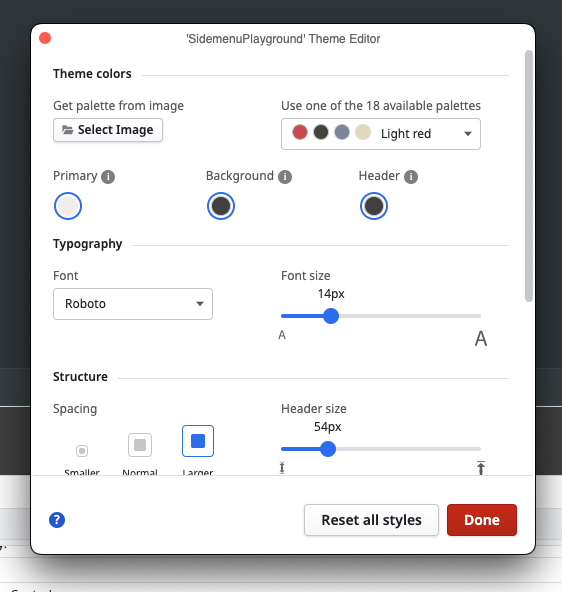Click the 'Header size' label
Viewport: 562px width, 592px height.
(x=314, y=409)
